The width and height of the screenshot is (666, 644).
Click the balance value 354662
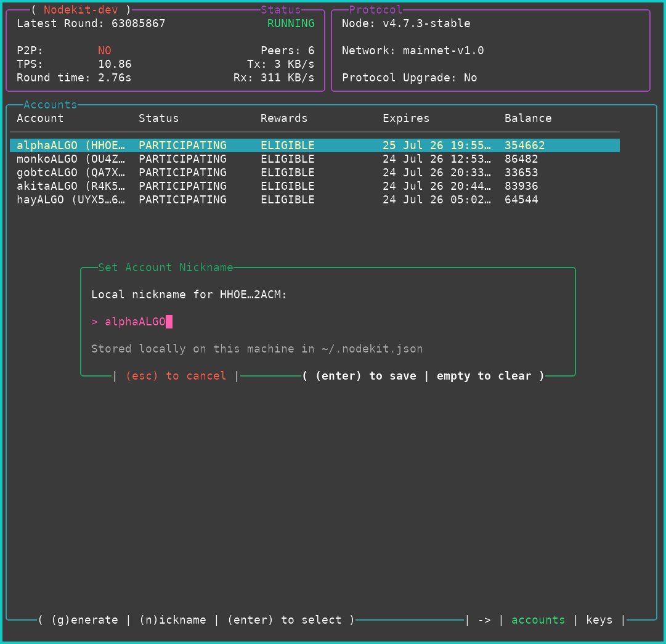tap(524, 145)
